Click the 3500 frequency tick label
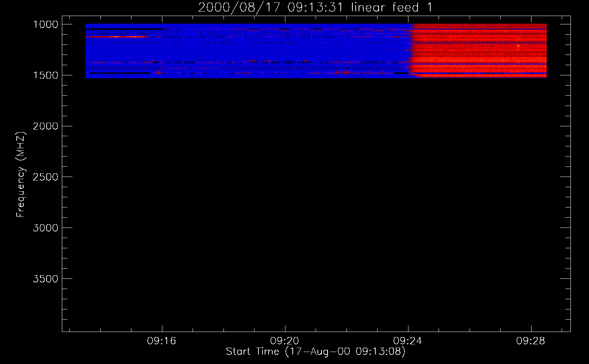The width and height of the screenshot is (589, 364). [46, 279]
